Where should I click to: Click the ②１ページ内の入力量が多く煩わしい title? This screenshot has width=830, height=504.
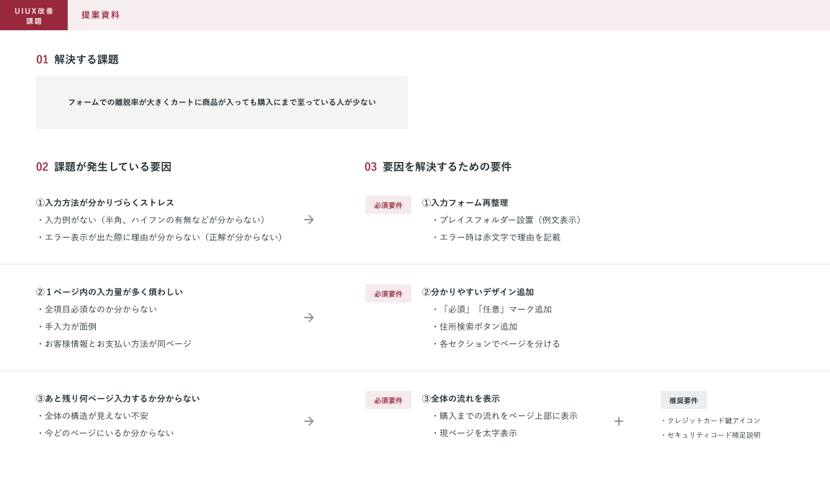click(110, 292)
